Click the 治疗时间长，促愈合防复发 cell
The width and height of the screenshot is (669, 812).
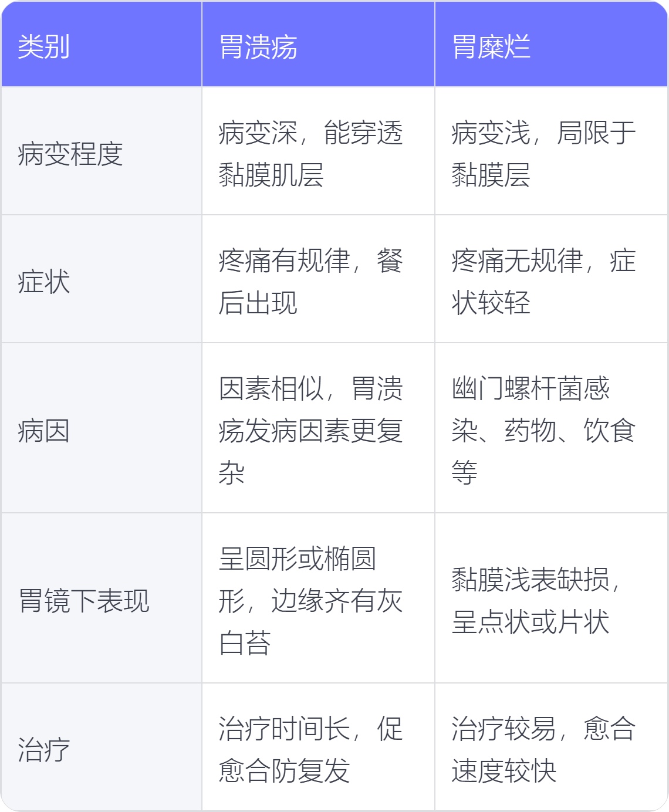click(x=310, y=750)
